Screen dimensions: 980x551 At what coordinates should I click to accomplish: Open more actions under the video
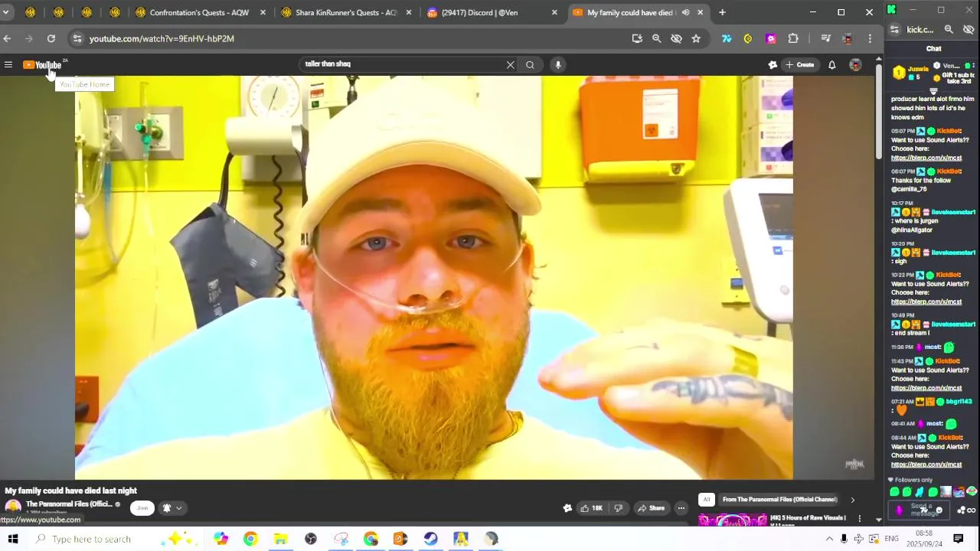pos(681,508)
